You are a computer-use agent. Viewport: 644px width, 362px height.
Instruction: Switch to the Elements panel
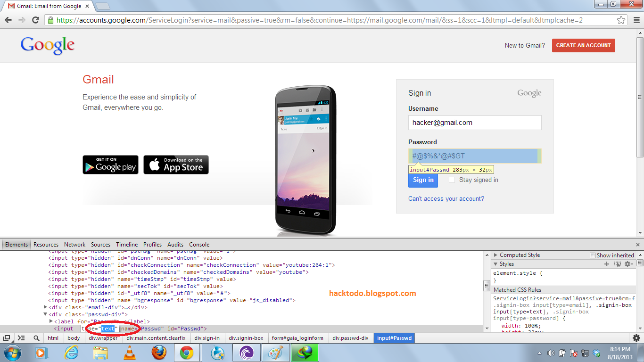tap(17, 245)
